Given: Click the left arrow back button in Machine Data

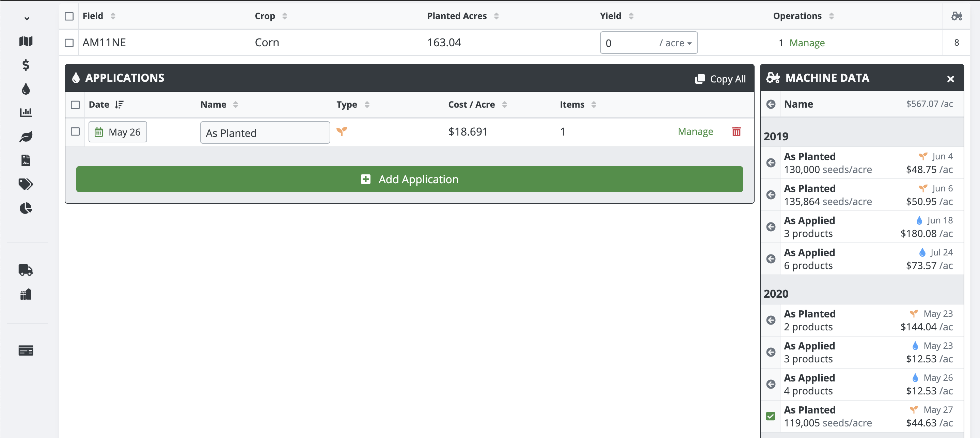Looking at the screenshot, I should (771, 104).
